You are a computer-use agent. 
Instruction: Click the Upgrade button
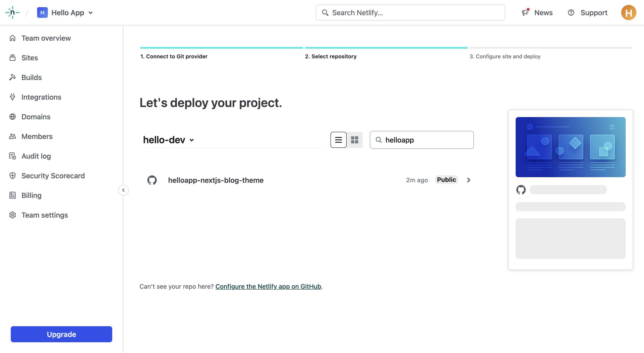tap(61, 334)
